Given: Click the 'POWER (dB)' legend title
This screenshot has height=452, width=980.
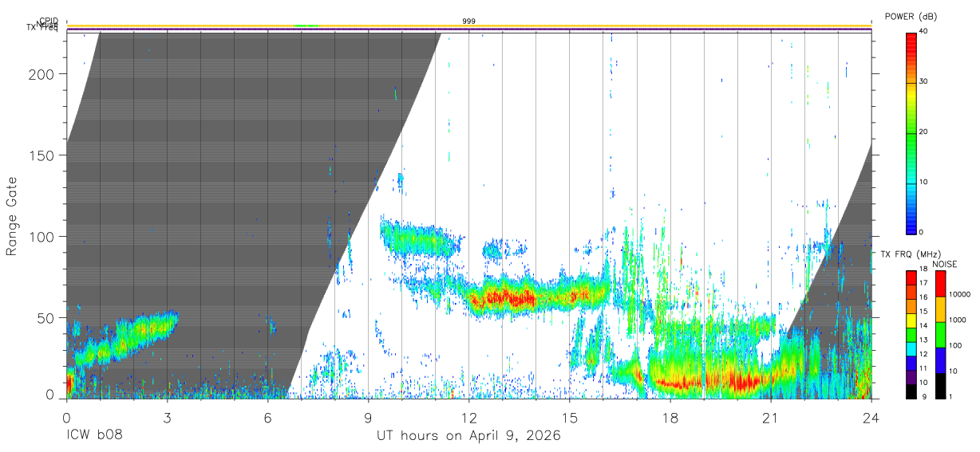Looking at the screenshot, I should point(910,17).
